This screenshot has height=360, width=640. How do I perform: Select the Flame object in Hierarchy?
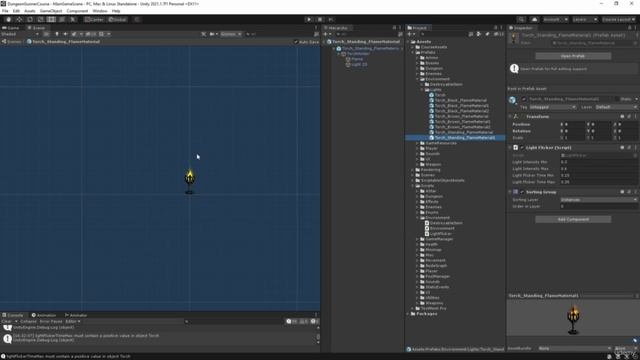(x=357, y=59)
